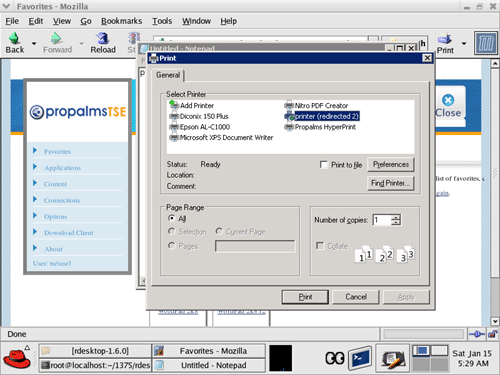This screenshot has width=500, height=375.
Task: Click the Reload icon in Mozilla toolbar
Action: click(103, 43)
